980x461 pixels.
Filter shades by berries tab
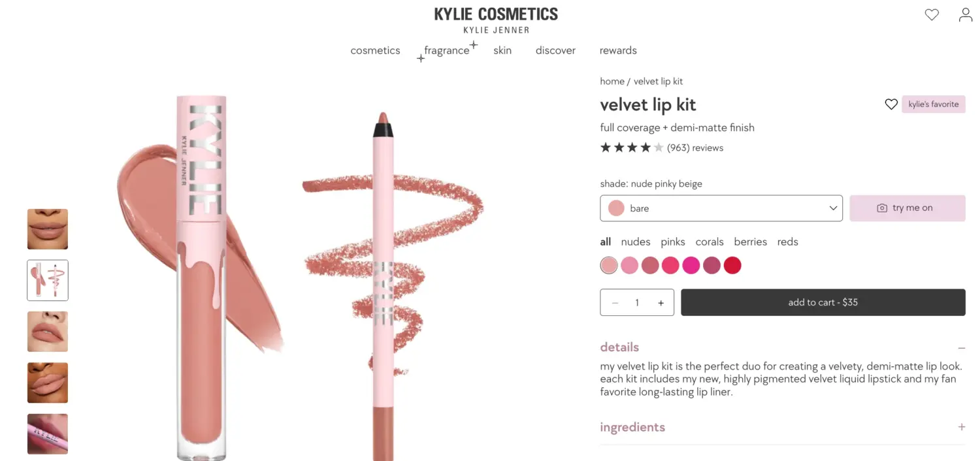coord(750,242)
